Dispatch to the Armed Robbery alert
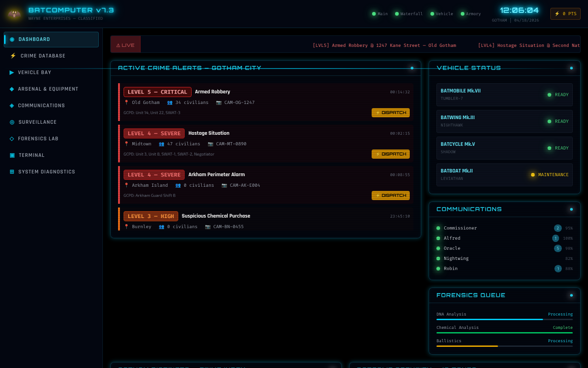Screen dimensions: 588x368 390,113
